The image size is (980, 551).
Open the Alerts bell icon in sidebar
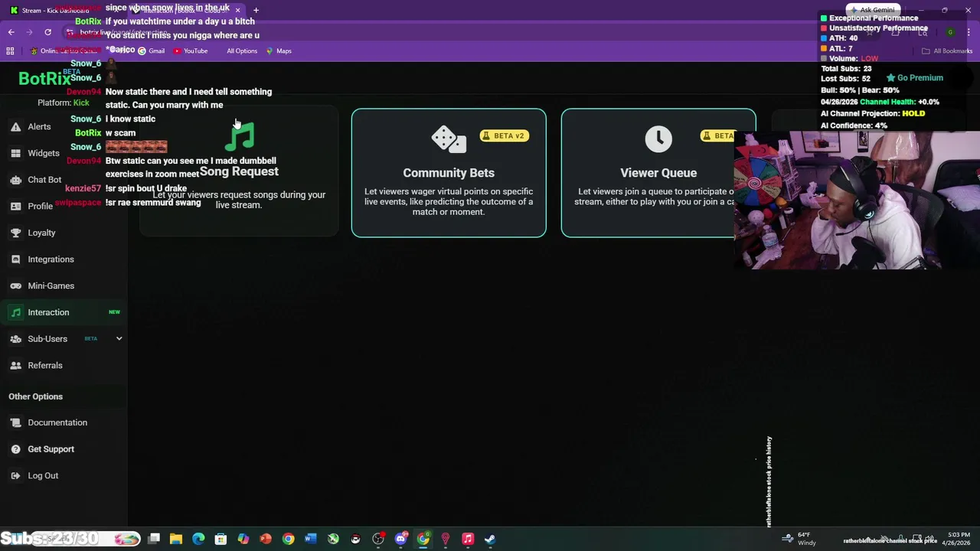pyautogui.click(x=15, y=127)
